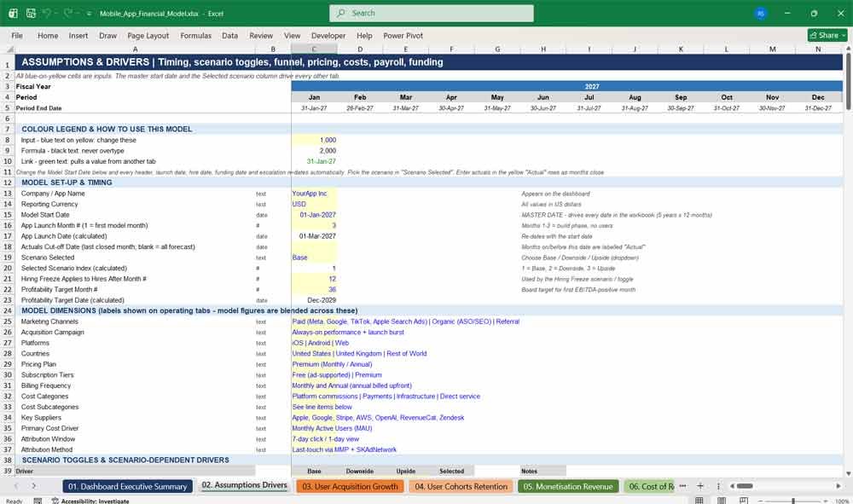Open the Developer ribbon tab
This screenshot has height=504, width=853.
pos(328,35)
